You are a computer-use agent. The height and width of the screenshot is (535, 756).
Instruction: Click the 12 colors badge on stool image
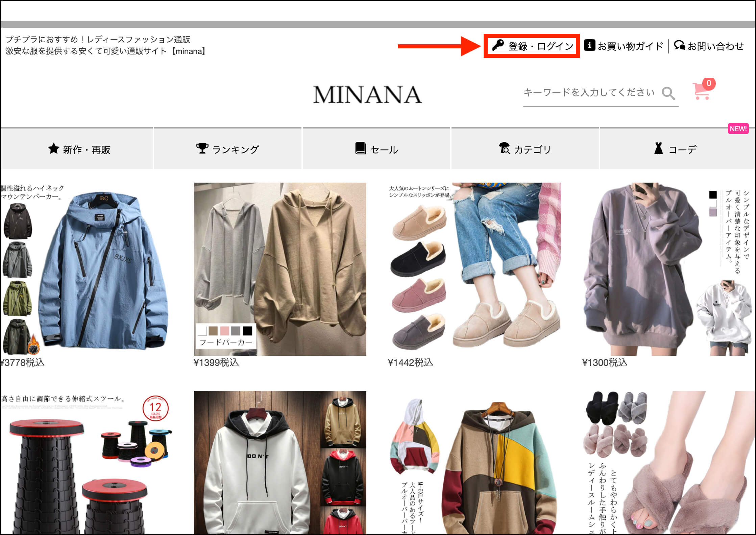tap(155, 408)
